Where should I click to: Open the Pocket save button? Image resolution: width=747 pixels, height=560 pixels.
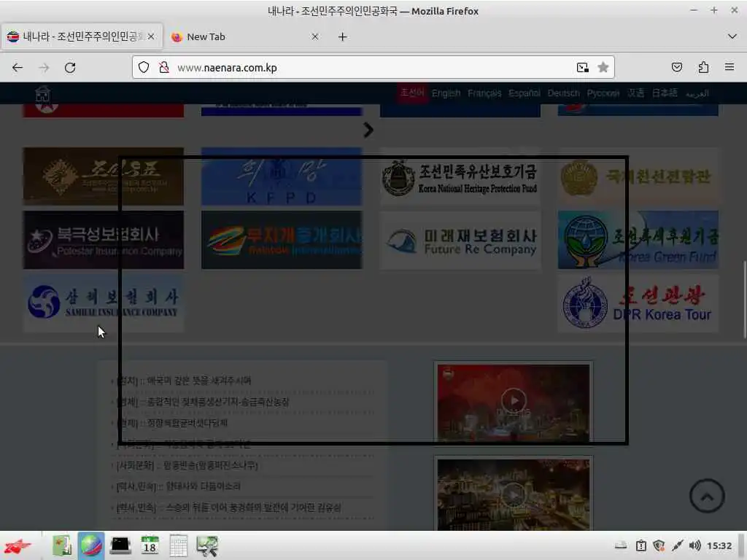[677, 68]
